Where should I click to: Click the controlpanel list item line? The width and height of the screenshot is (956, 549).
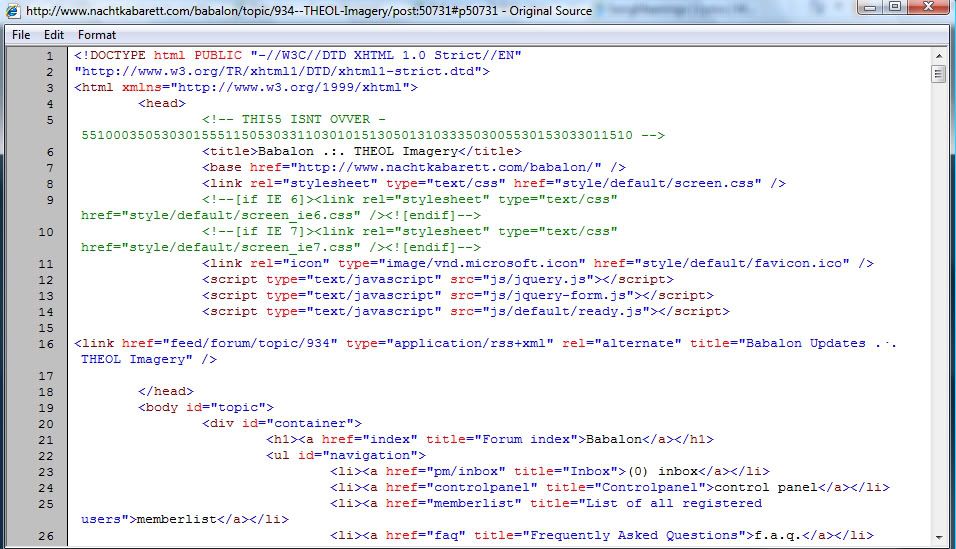(x=610, y=487)
